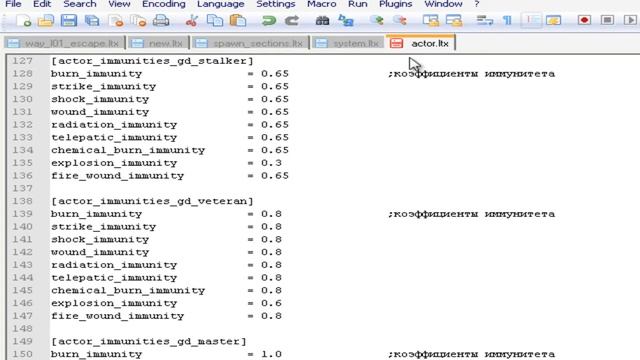This screenshot has width=640, height=360.
Task: Start macro recording with red dot icon
Action: (584, 20)
